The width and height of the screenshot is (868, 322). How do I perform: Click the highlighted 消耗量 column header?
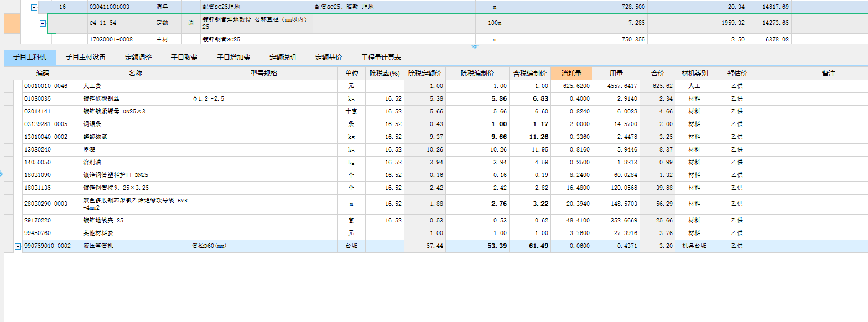coord(571,73)
